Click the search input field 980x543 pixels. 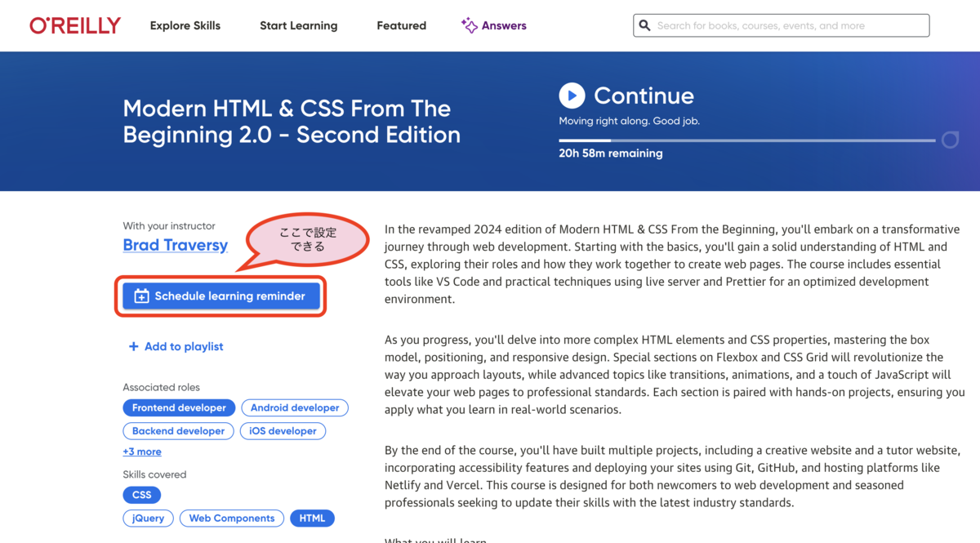pyautogui.click(x=781, y=25)
